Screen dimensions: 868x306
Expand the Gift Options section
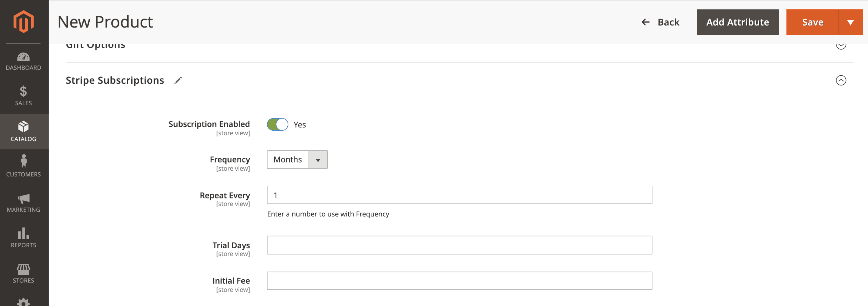pyautogui.click(x=841, y=45)
